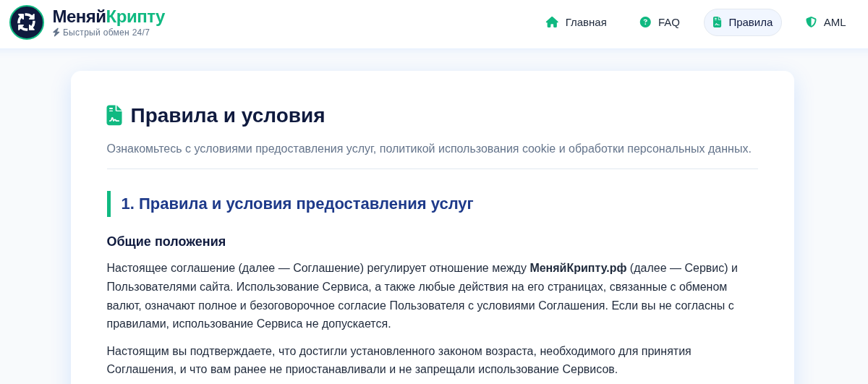Open the Главная menu item
868x384 pixels.
[576, 22]
